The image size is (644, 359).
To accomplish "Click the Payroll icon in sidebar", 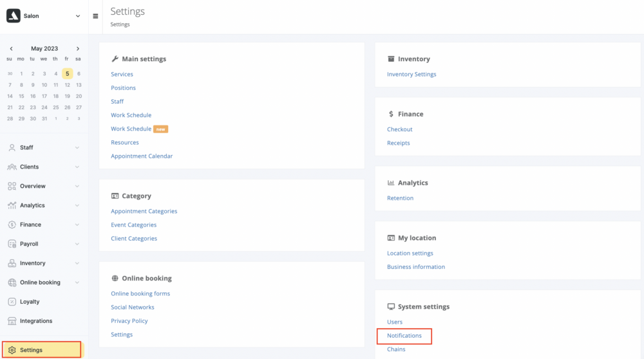I will [12, 244].
